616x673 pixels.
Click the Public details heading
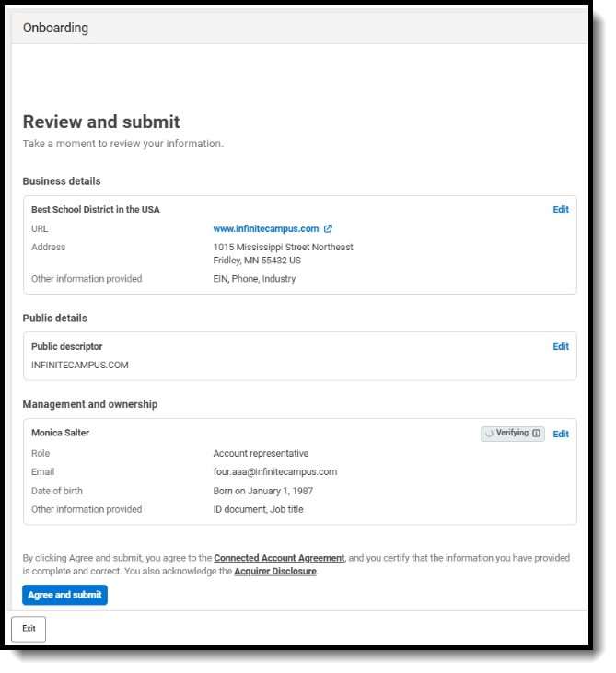point(54,318)
